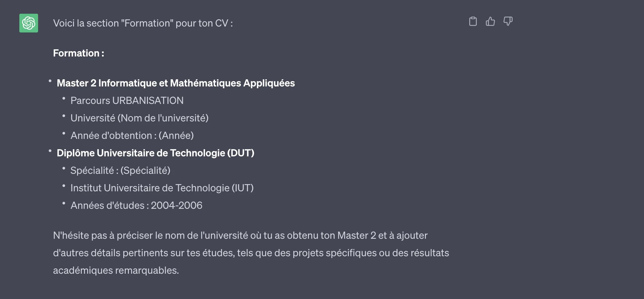Click the intro line 'Voici la section Formation'
This screenshot has height=299, width=644.
143,23
